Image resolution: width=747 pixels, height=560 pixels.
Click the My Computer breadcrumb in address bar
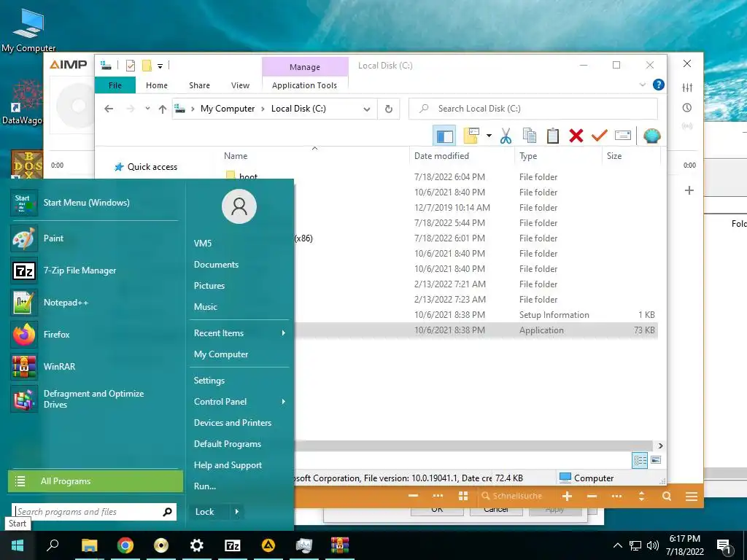coord(228,109)
